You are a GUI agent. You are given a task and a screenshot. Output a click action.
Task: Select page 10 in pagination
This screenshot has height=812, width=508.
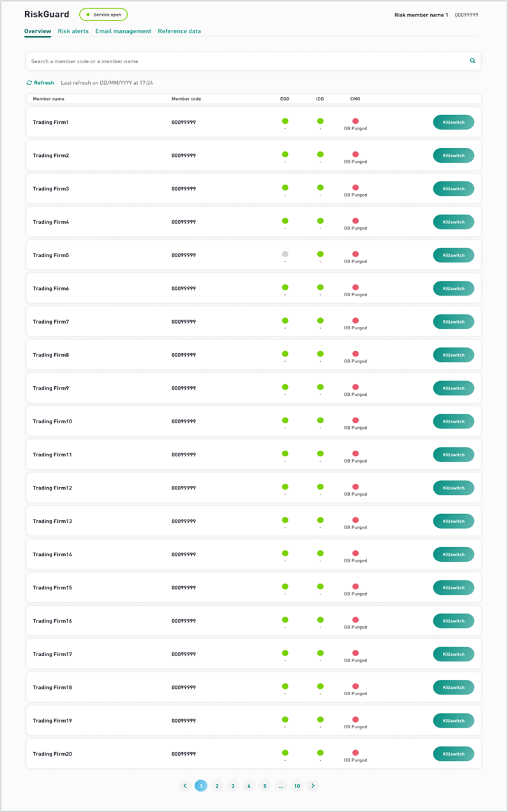coord(297,786)
